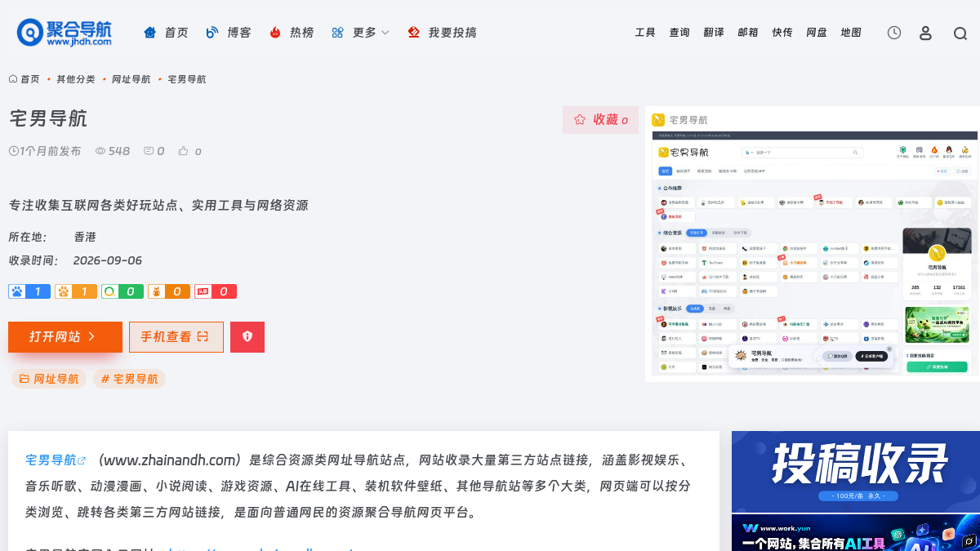Click the 投稿收录 banner ad
Image resolution: width=980 pixels, height=551 pixels.
click(856, 472)
